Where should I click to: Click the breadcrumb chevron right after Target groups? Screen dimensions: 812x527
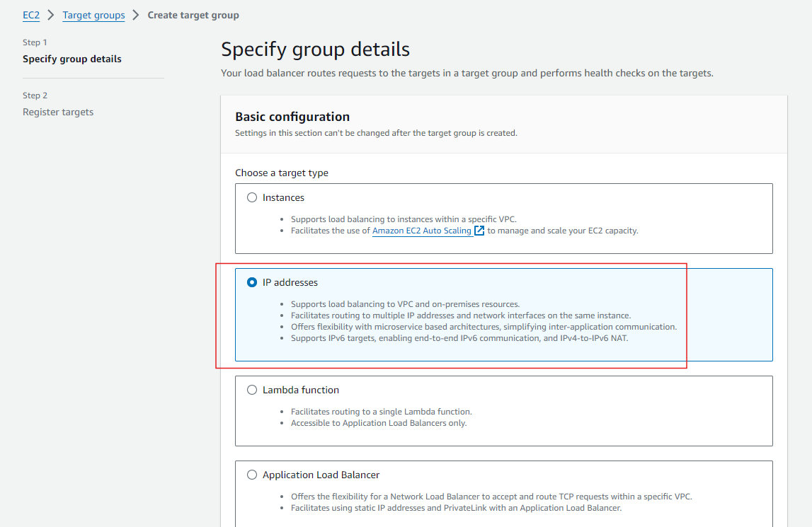136,15
